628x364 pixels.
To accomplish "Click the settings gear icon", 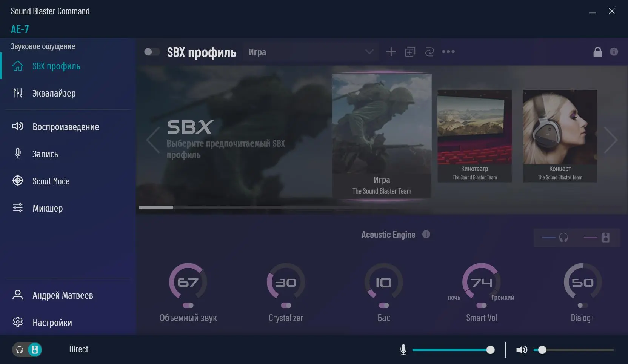I will (18, 322).
